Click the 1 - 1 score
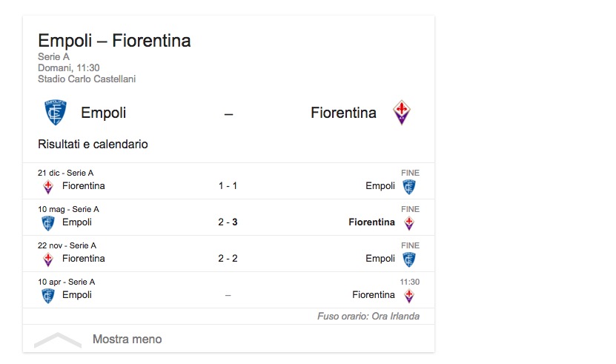 [x=228, y=186]
